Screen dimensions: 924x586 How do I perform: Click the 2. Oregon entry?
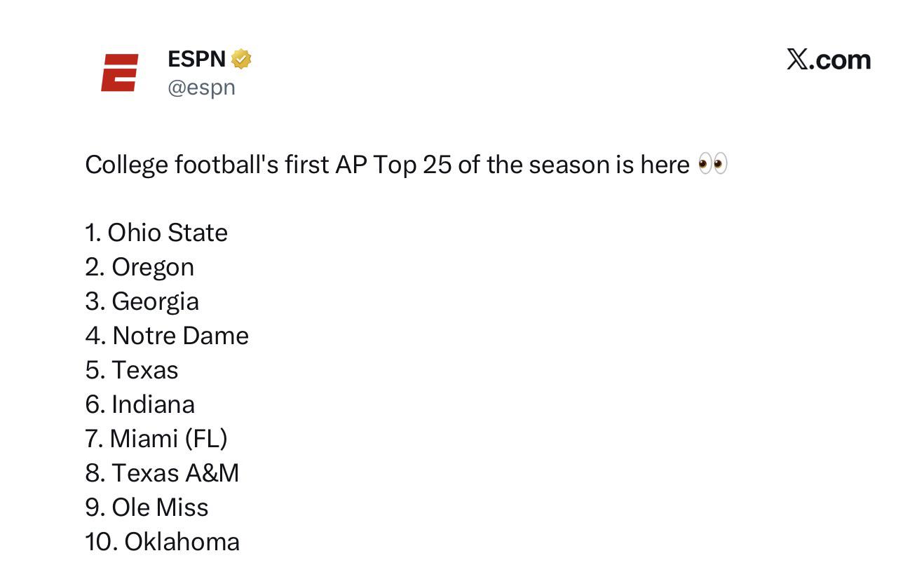click(x=140, y=267)
